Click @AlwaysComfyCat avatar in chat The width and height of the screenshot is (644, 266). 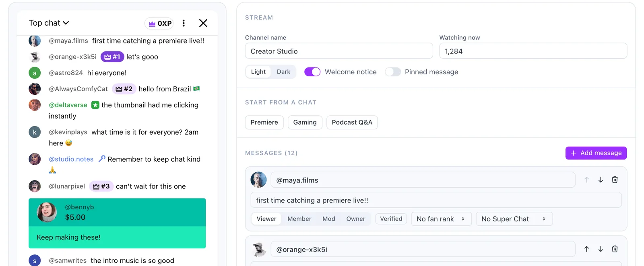[35, 89]
